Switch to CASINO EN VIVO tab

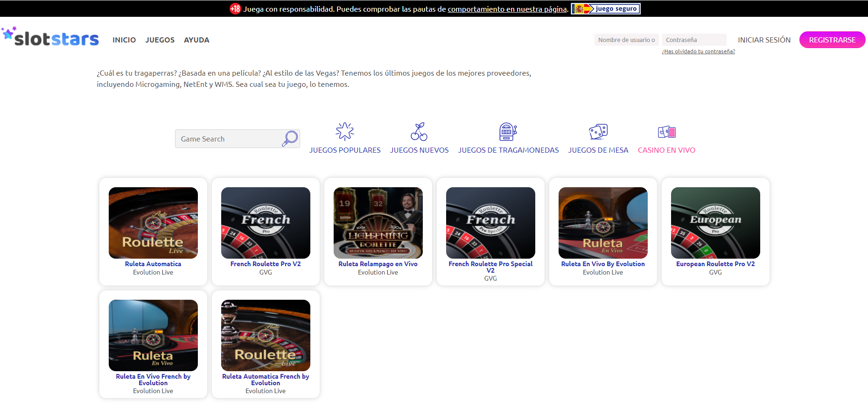pos(666,150)
